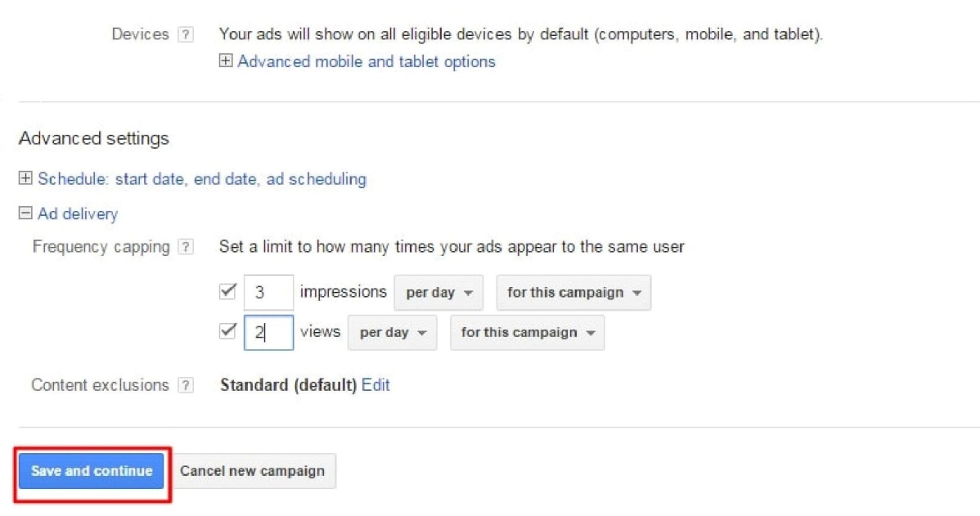Screen dimensions: 980x516
Task: Expand Advanced mobile and tablet options
Action: 366,61
